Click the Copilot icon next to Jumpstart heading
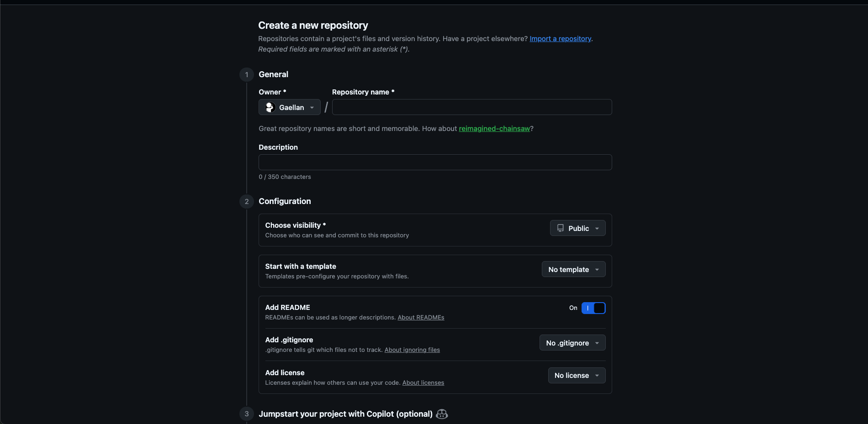Viewport: 868px width, 424px height. click(441, 414)
